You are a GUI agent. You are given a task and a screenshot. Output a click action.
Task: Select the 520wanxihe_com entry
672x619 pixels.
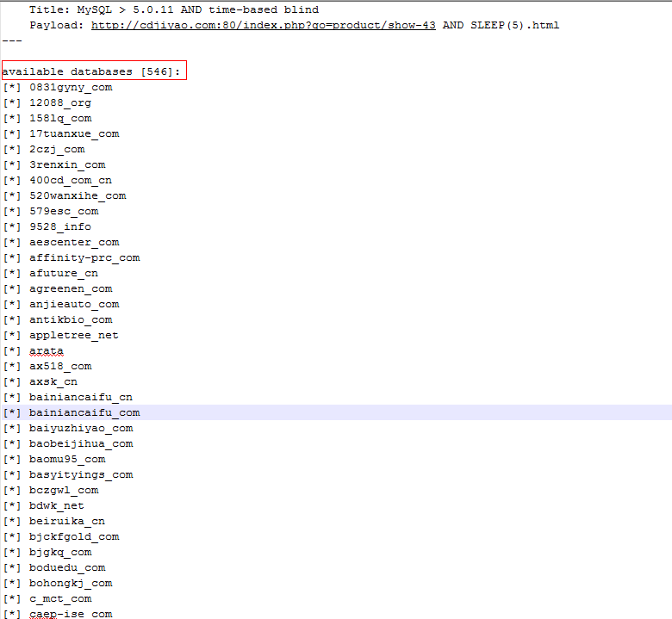click(78, 195)
